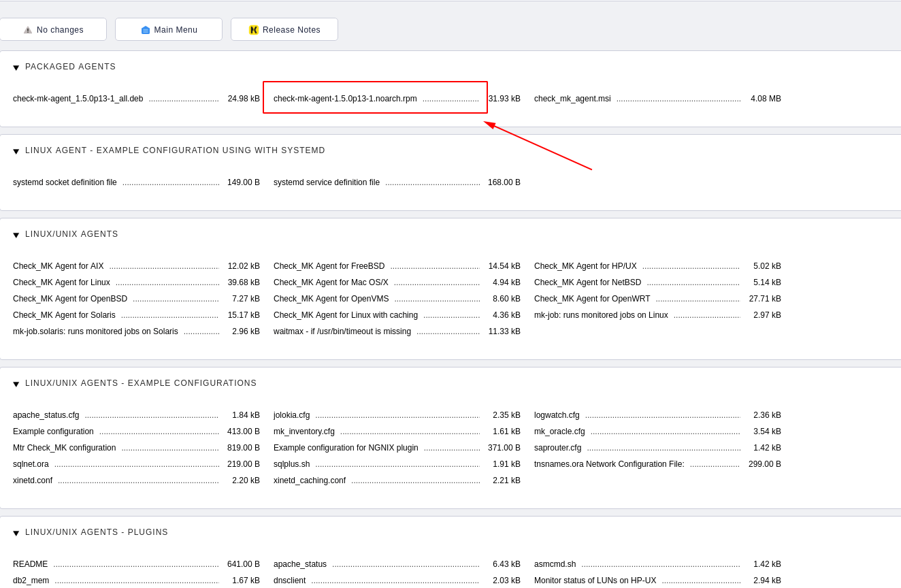This screenshot has height=588, width=901.
Task: Download Check_MK Agent for Linux
Action: coord(61,282)
